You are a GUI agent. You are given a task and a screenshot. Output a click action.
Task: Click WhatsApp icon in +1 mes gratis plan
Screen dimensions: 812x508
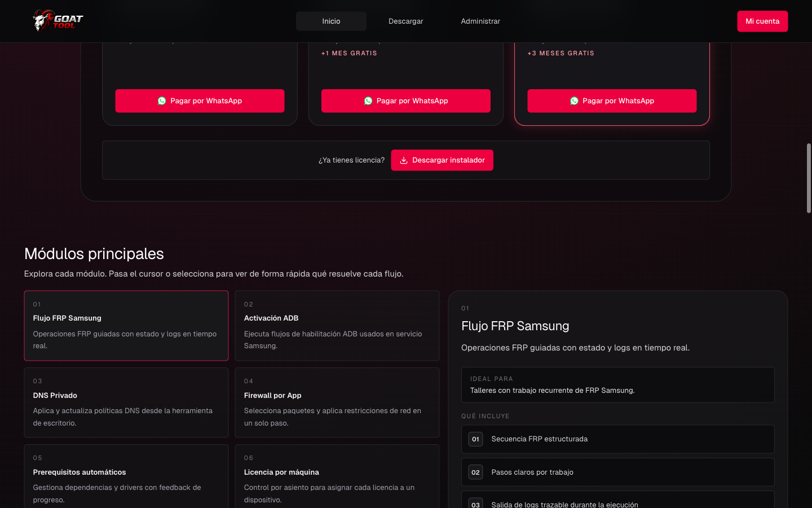(x=368, y=101)
